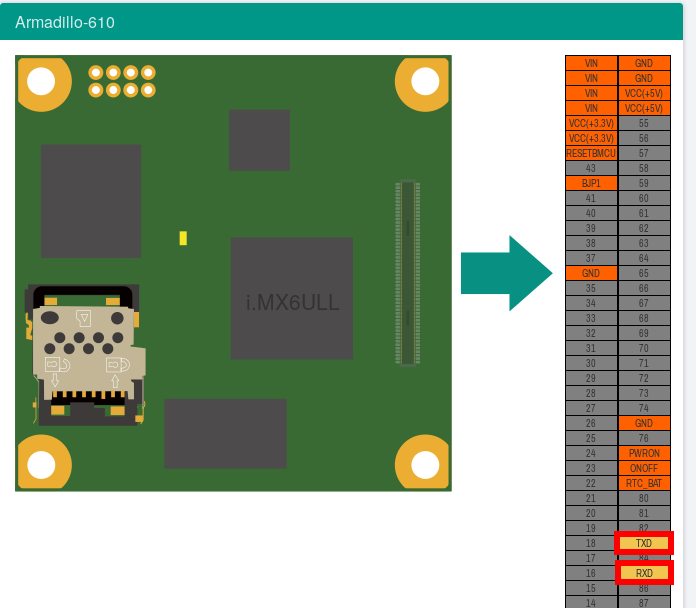
Task: Click the gold pin header holes
Action: coord(122,81)
